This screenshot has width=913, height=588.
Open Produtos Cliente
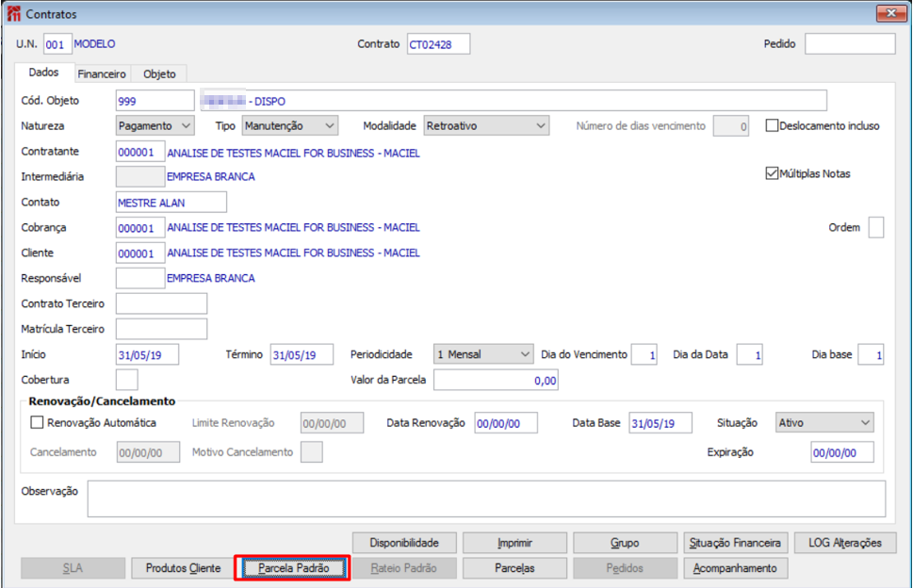click(183, 568)
